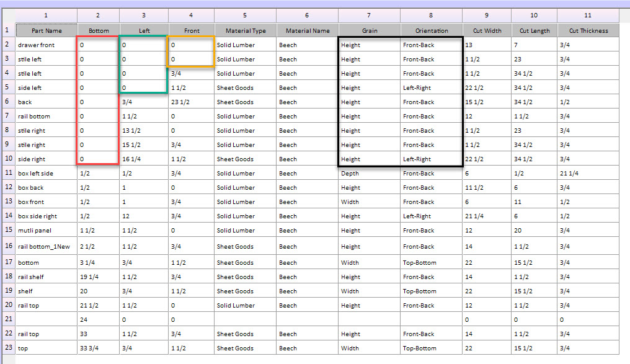
Task: Click the Grain cell 'Width' for box front
Action: pyautogui.click(x=369, y=202)
